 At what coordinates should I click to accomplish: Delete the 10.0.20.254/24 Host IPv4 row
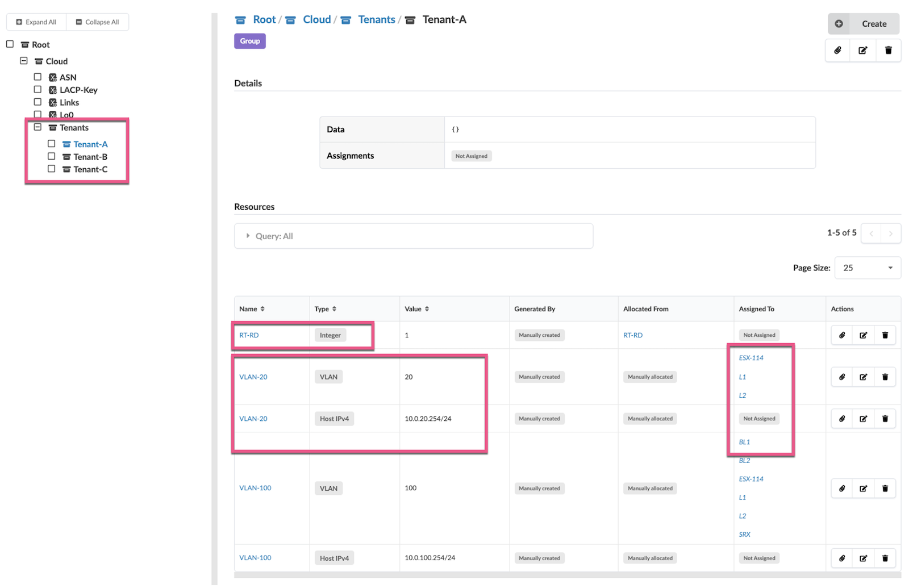tap(885, 419)
